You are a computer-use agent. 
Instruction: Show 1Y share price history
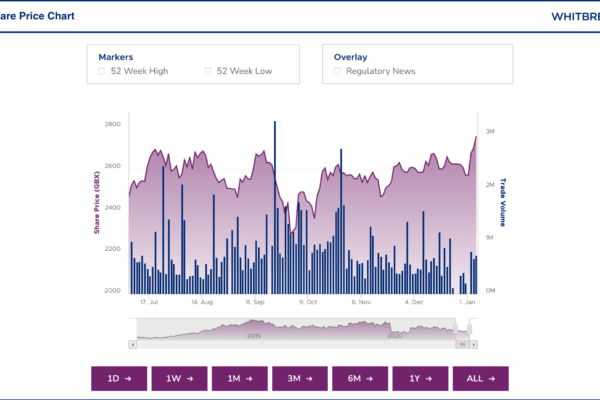[x=420, y=379]
